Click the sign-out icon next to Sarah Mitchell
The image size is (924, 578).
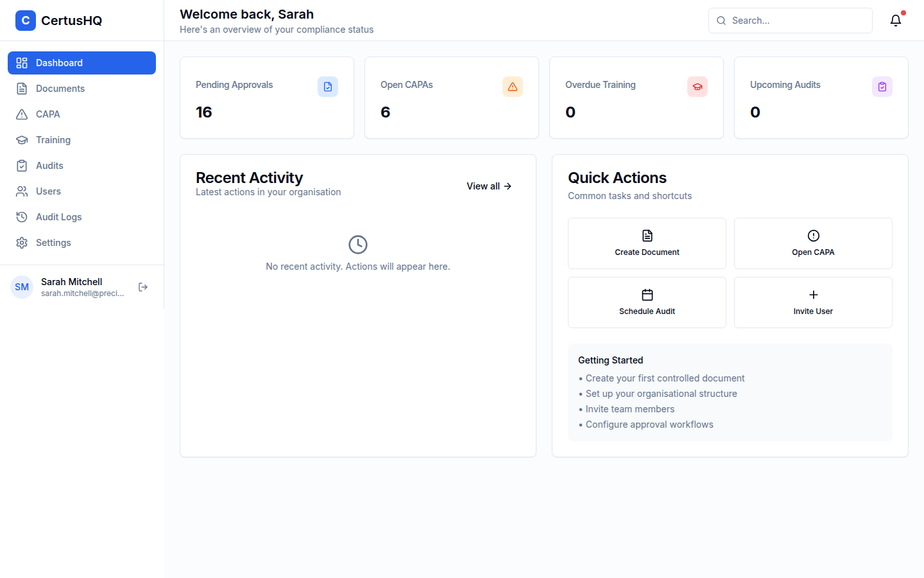click(x=142, y=286)
